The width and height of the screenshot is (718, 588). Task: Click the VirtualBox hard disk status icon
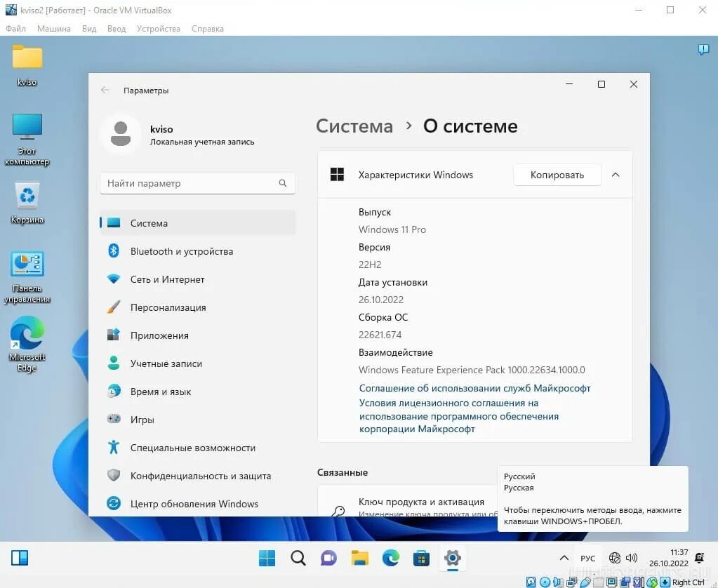coord(531,582)
